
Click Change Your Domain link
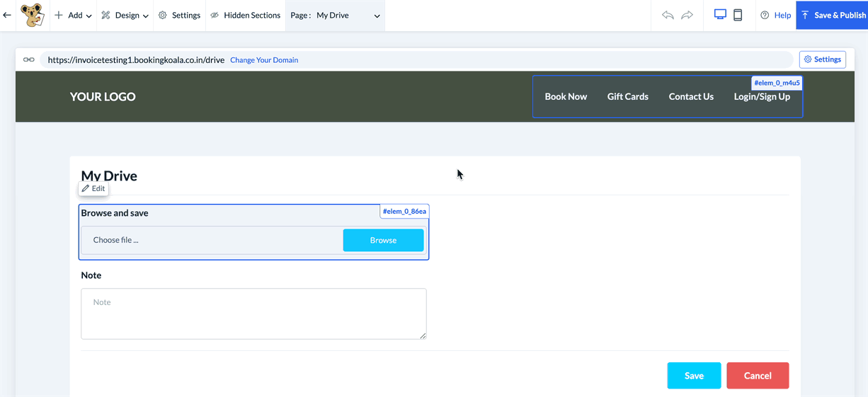264,60
